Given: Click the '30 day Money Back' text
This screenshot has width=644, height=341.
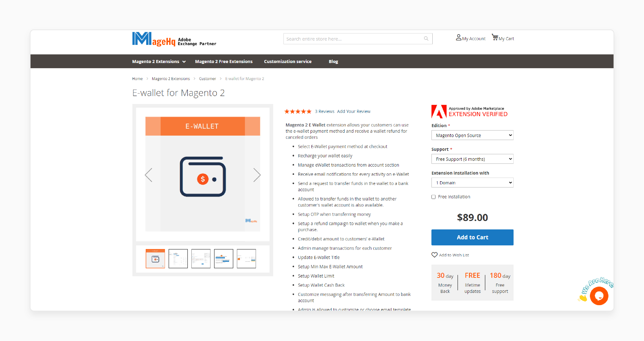Looking at the screenshot, I should click(445, 283).
